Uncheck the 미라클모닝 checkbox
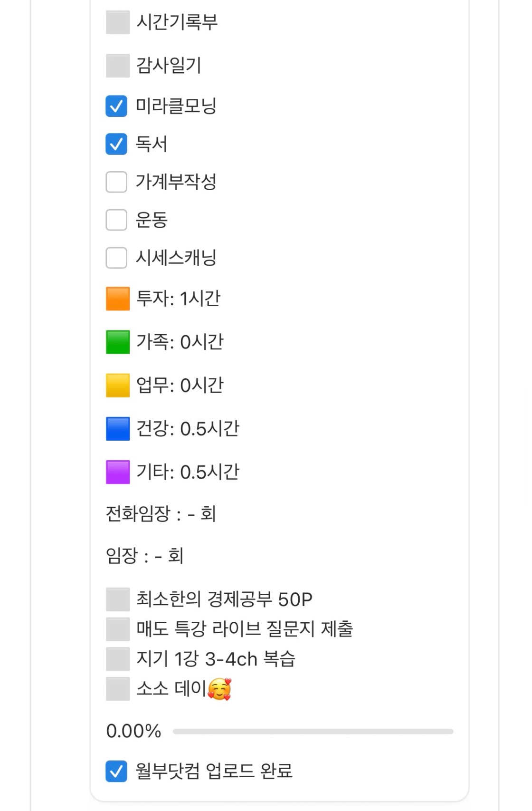 click(x=116, y=106)
